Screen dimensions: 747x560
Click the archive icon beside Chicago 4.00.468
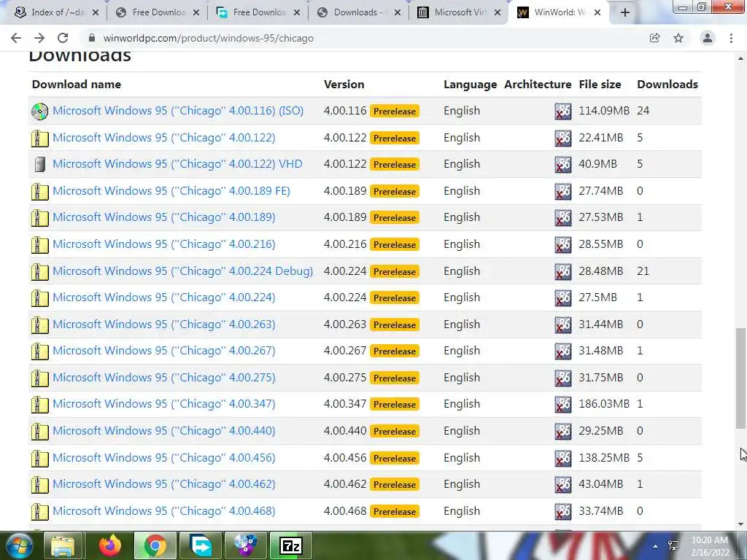(39, 512)
